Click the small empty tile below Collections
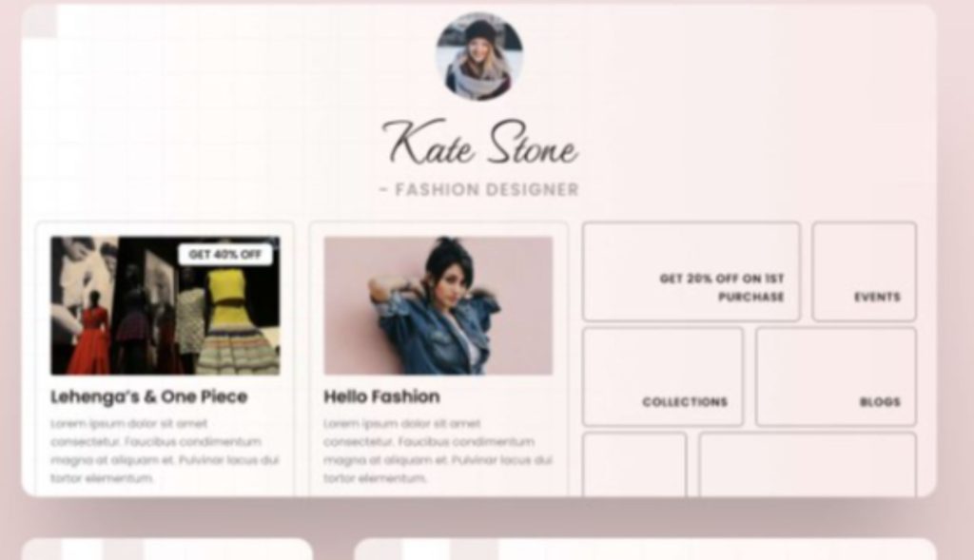 click(x=634, y=465)
